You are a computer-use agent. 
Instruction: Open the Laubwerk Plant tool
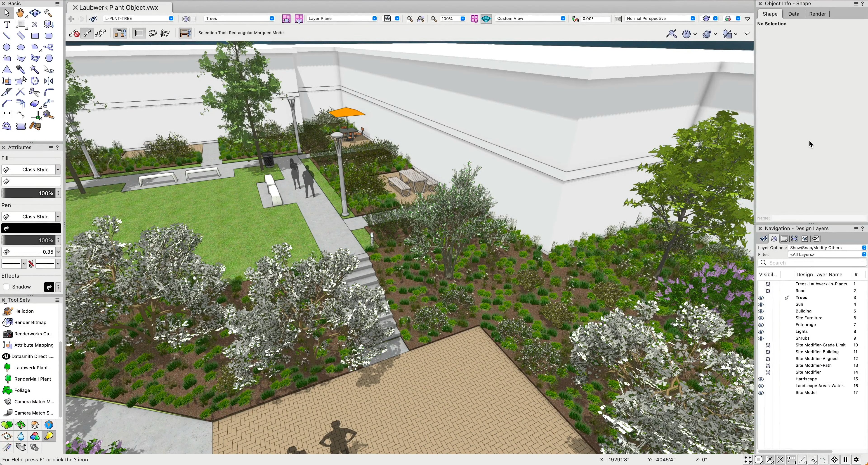click(31, 367)
